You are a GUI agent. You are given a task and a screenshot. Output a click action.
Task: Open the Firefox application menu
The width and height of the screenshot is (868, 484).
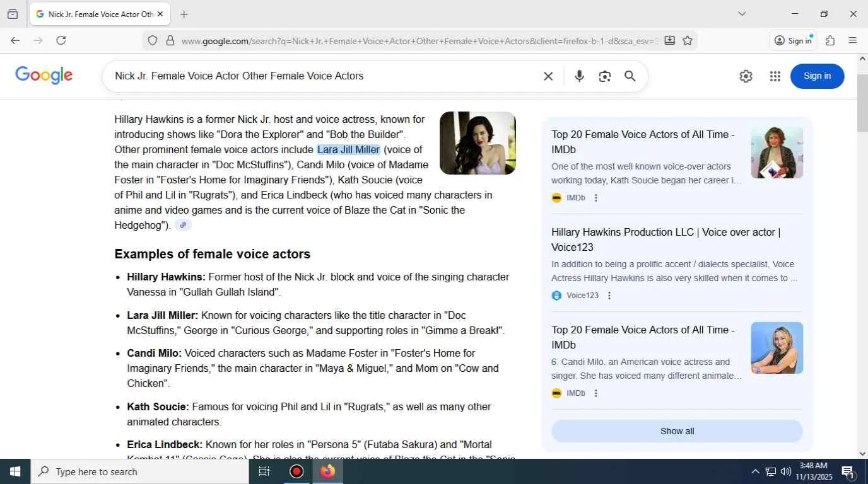coord(853,40)
